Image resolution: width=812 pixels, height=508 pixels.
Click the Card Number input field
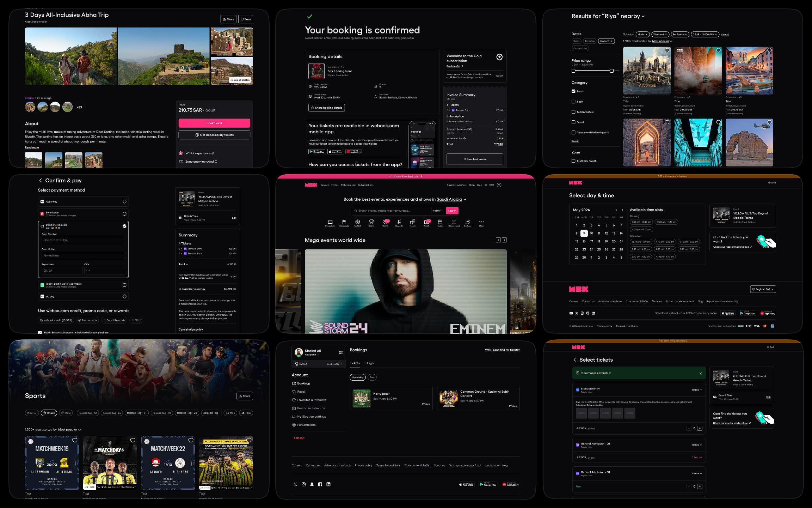click(83, 241)
